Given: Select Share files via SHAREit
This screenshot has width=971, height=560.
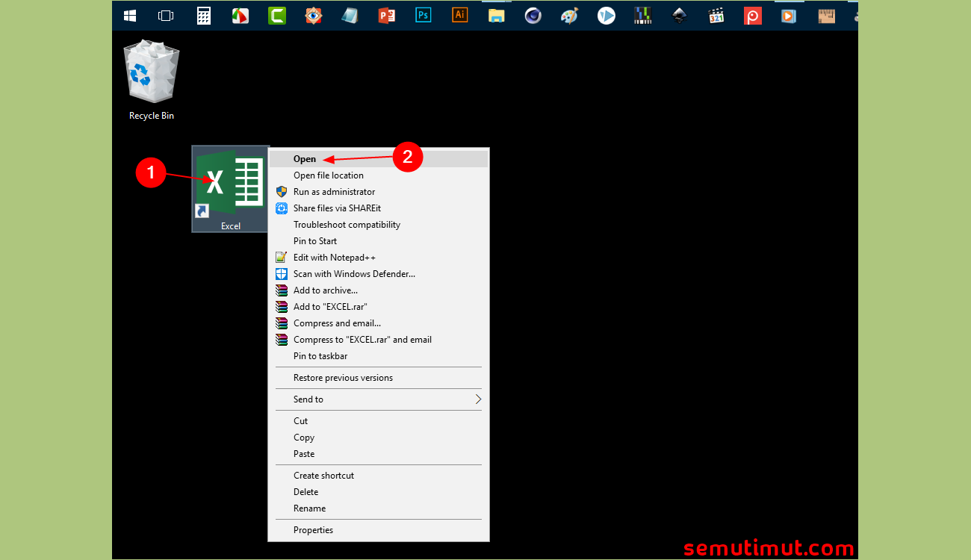Looking at the screenshot, I should click(x=379, y=208).
